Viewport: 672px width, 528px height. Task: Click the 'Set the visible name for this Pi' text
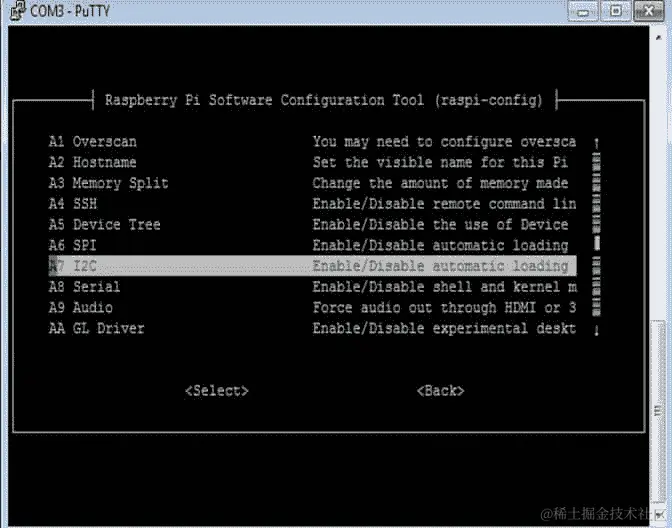[x=440, y=162]
